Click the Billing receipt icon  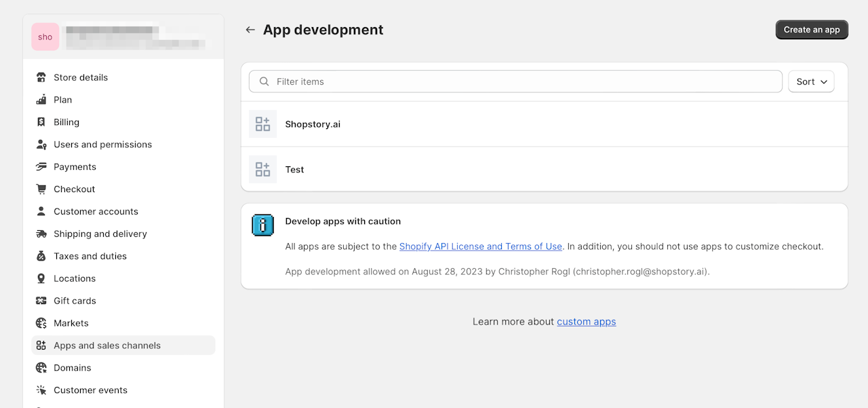(x=41, y=122)
